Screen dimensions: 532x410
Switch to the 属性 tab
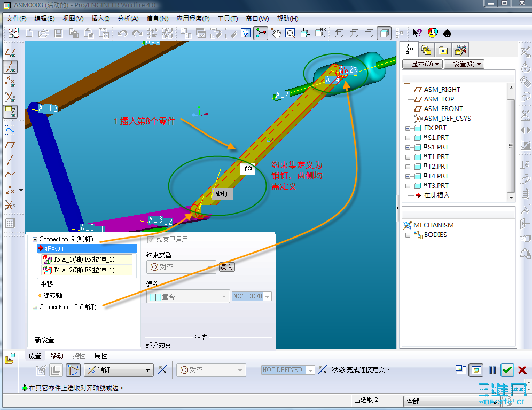coord(100,356)
